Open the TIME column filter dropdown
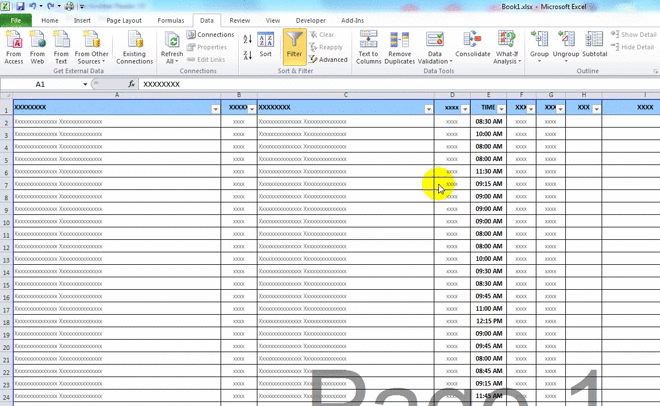 tap(501, 109)
